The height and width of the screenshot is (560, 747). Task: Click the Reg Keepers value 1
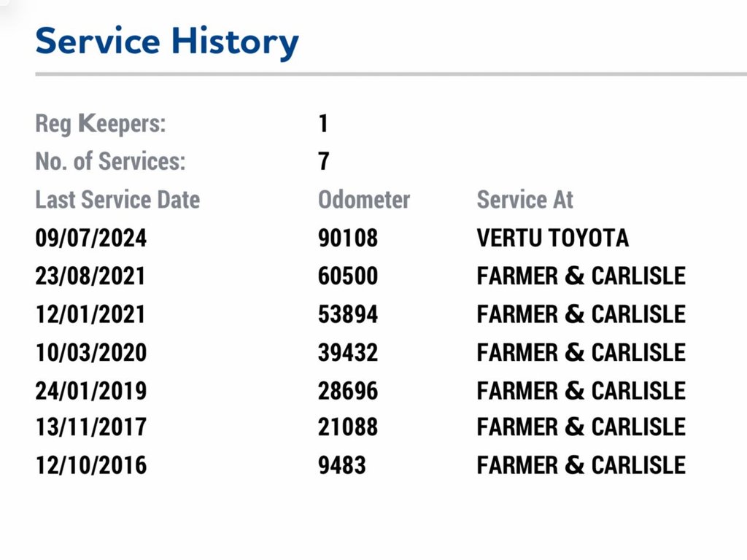point(323,124)
